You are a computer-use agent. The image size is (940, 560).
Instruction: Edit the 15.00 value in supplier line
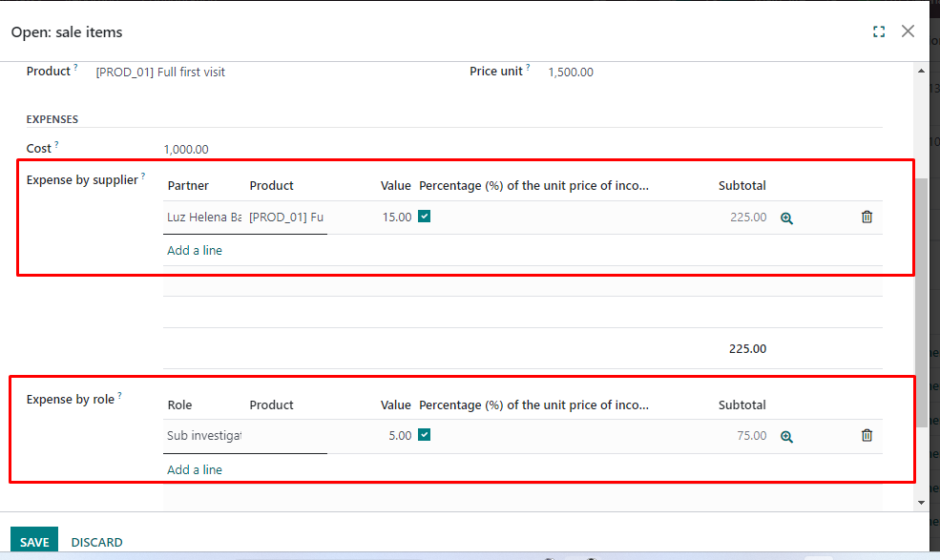pyautogui.click(x=397, y=218)
